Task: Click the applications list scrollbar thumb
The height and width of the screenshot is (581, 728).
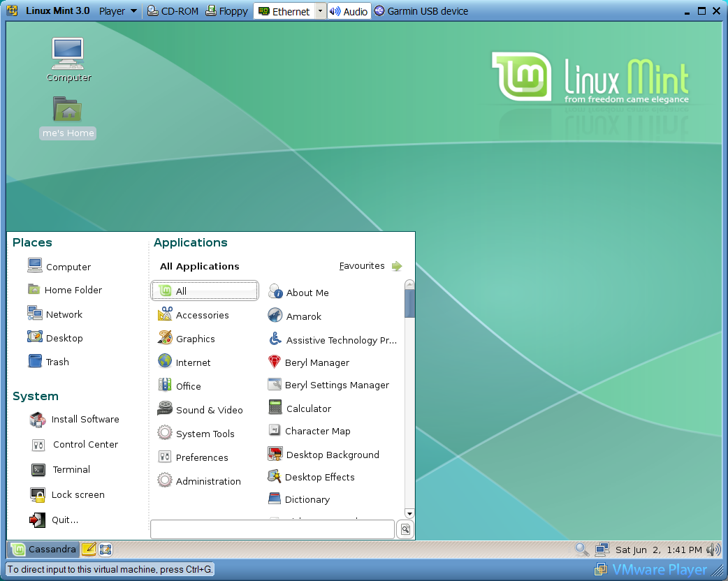Action: [409, 304]
